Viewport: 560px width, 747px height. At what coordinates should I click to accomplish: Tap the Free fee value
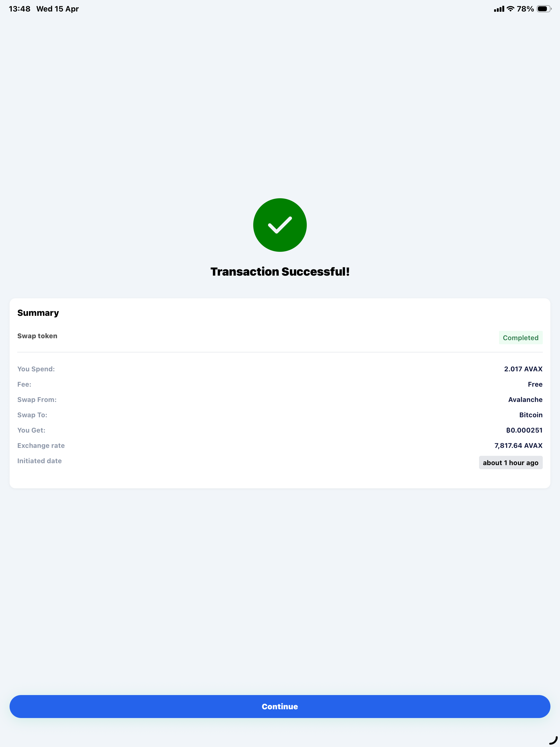click(535, 384)
